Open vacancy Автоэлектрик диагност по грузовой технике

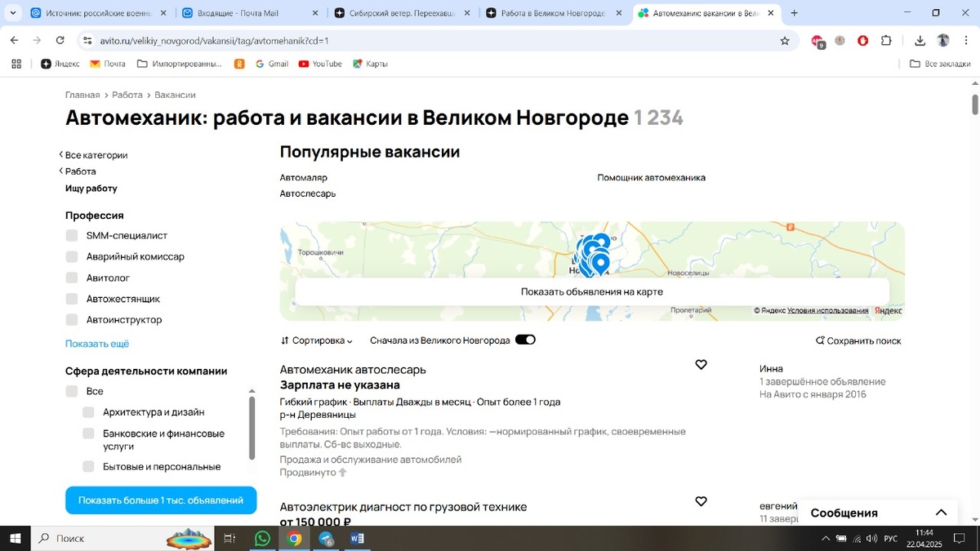pos(402,506)
